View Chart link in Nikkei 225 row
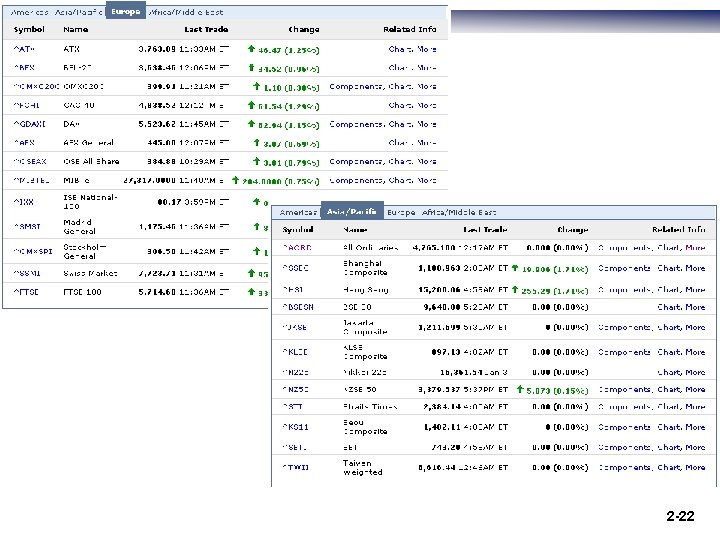The image size is (720, 540). coord(669,372)
